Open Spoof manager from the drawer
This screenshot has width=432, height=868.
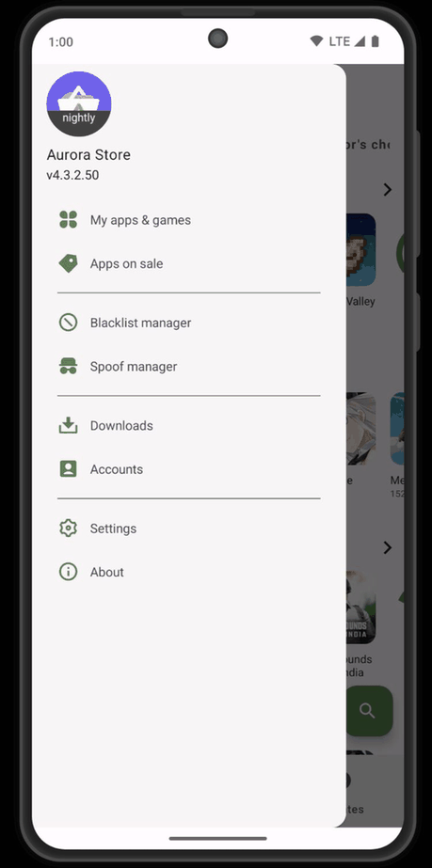189,367
